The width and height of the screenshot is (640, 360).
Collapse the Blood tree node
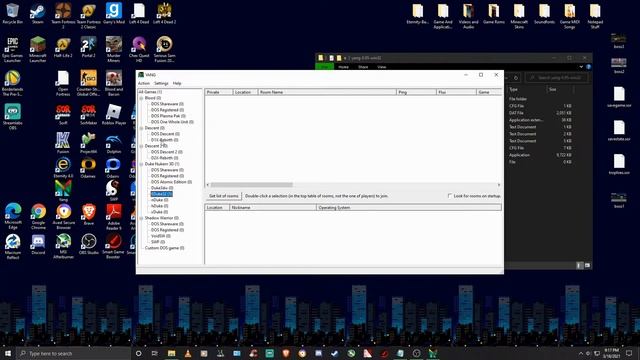point(141,98)
